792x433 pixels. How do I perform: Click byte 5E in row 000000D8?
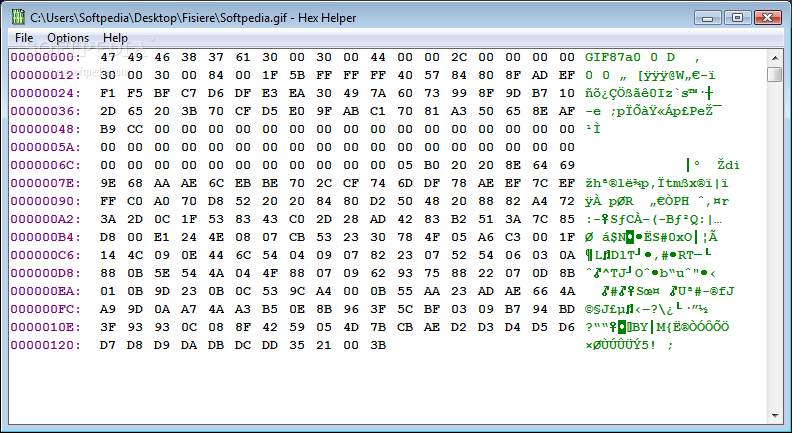[x=162, y=273]
